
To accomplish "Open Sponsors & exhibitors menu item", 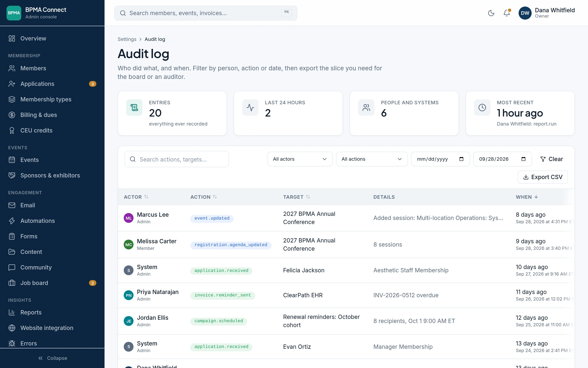I will click(52, 175).
